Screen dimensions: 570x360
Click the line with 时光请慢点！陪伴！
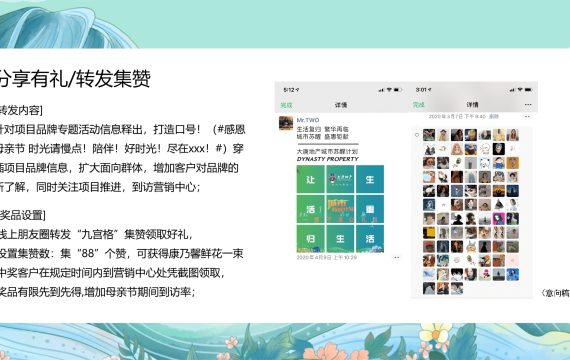tap(122, 148)
